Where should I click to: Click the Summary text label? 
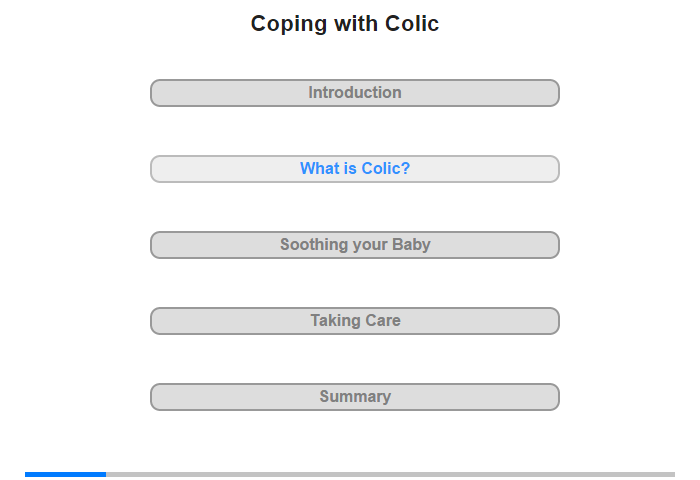point(355,396)
